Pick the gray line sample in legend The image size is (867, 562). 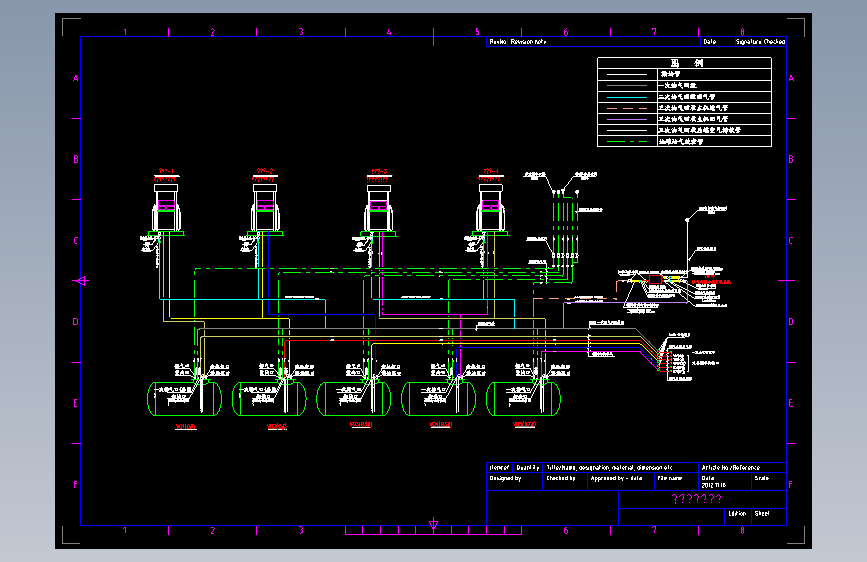626,85
